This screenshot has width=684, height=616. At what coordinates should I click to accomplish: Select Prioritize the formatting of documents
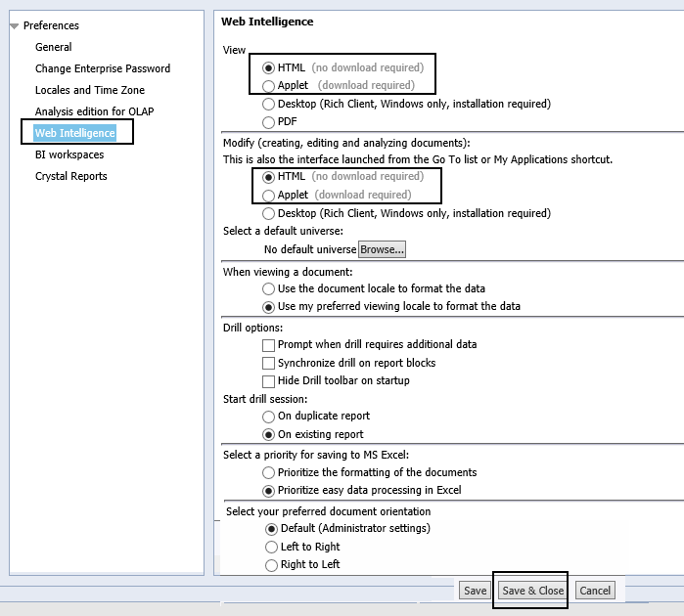click(268, 472)
